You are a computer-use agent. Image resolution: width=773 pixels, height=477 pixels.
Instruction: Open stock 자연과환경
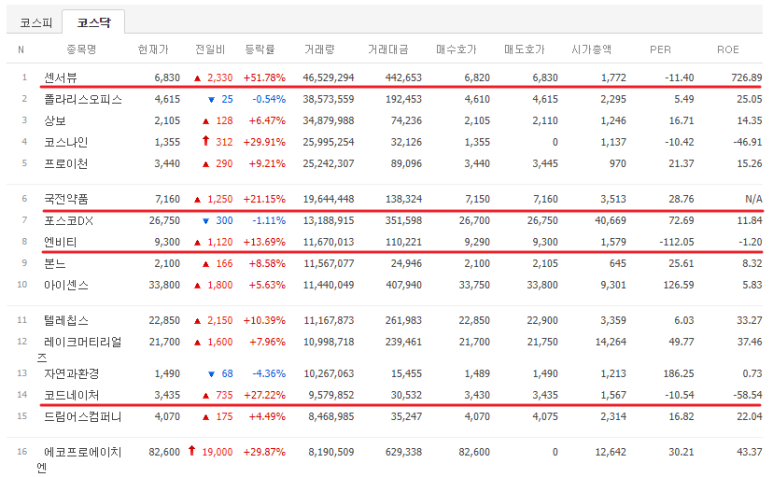pyautogui.click(x=71, y=374)
